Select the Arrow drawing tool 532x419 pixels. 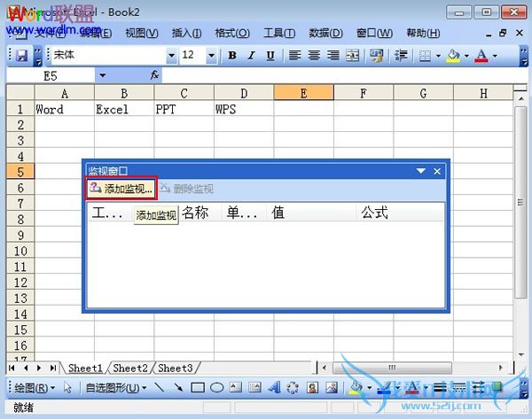(178, 387)
